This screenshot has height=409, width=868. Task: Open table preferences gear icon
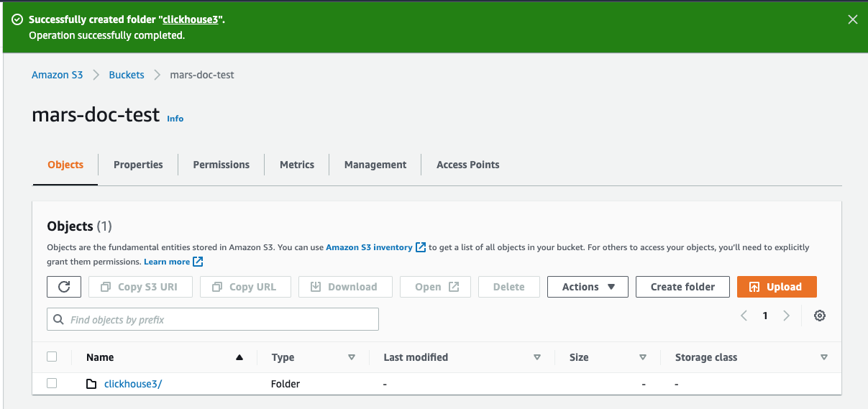(x=819, y=316)
